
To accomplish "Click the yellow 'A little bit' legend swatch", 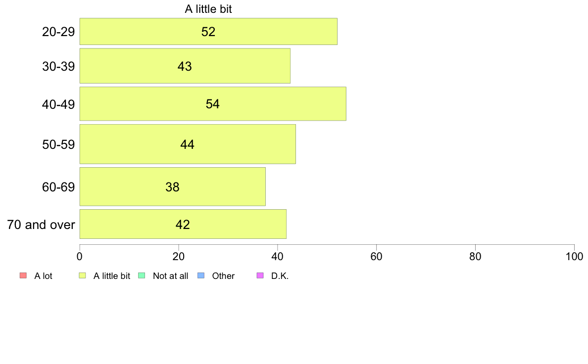I will [x=82, y=275].
